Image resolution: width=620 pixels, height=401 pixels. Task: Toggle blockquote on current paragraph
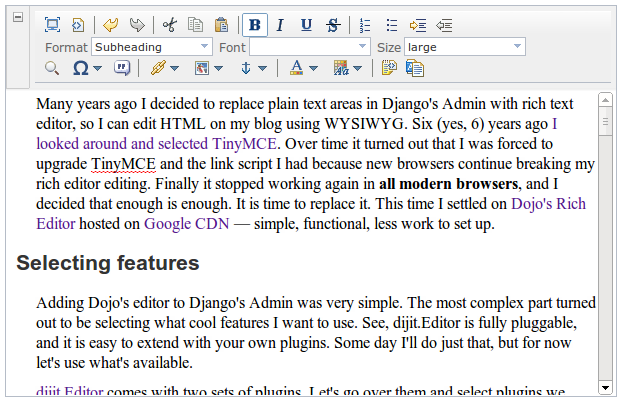point(122,68)
